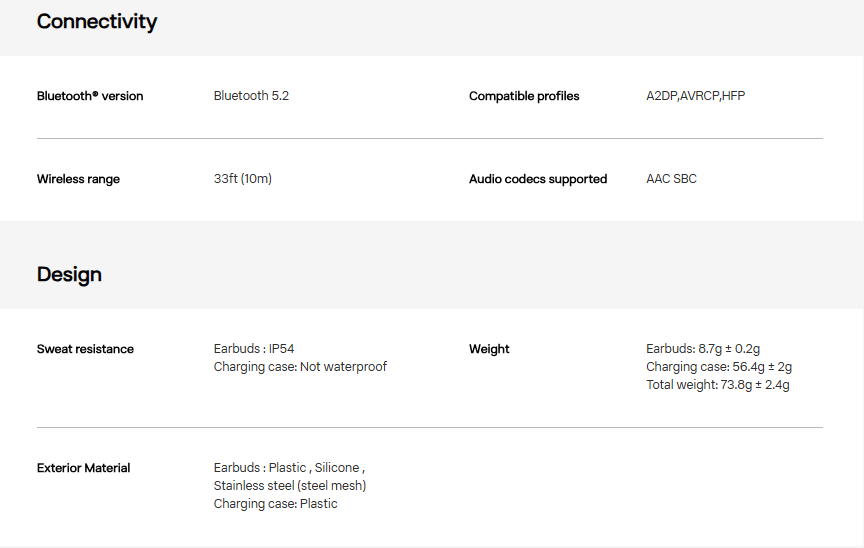Screen dimensions: 864x548
Task: Click the Connectivity section heading
Action: click(x=97, y=21)
